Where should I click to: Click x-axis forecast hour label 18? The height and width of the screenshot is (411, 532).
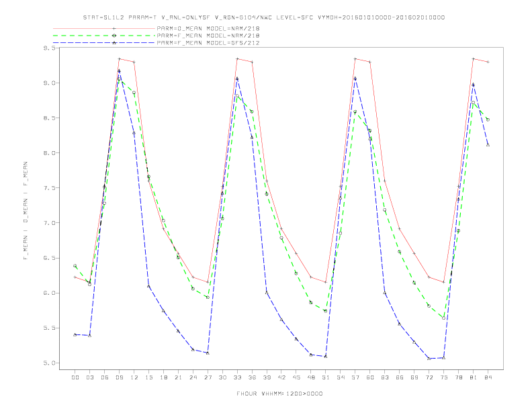tap(163, 377)
